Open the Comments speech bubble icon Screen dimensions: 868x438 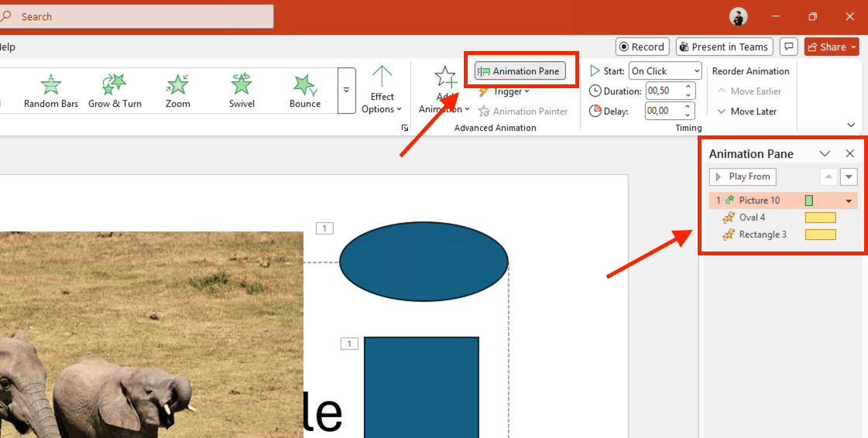[x=788, y=46]
